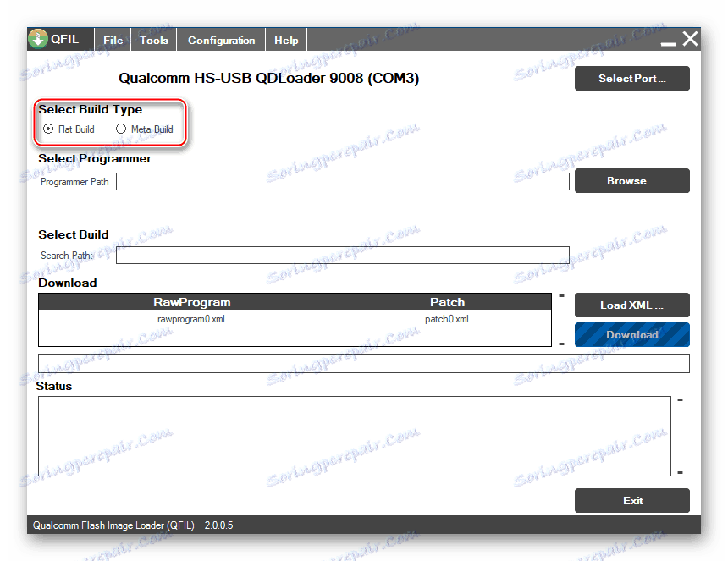This screenshot has height=561, width=728.
Task: Click inside the Status log box
Action: [354, 436]
